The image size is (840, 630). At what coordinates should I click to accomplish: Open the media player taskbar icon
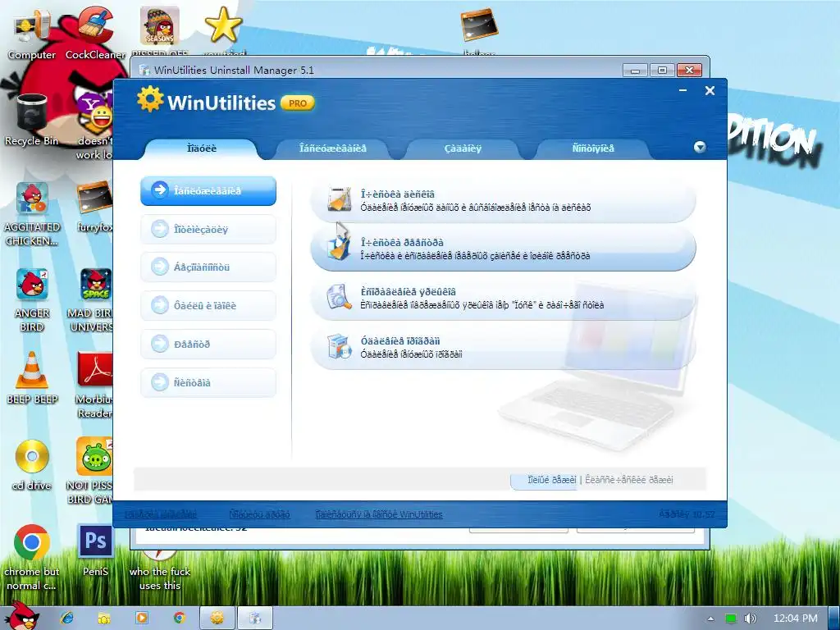coord(141,618)
